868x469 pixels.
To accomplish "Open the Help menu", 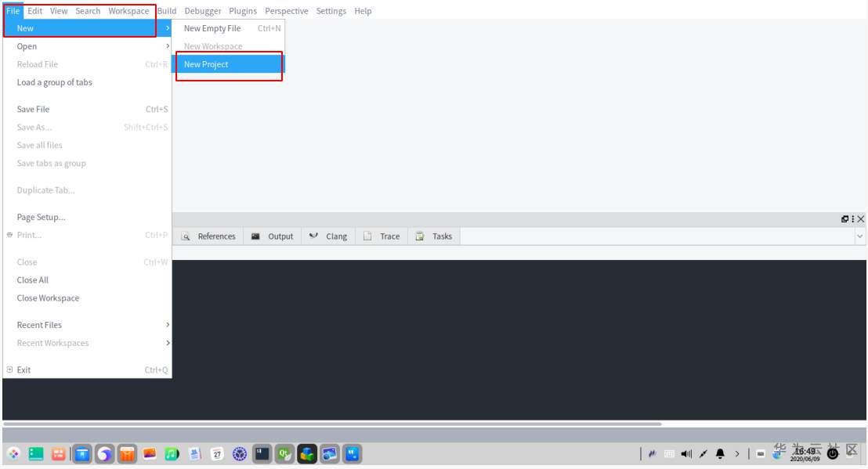I will click(x=363, y=11).
